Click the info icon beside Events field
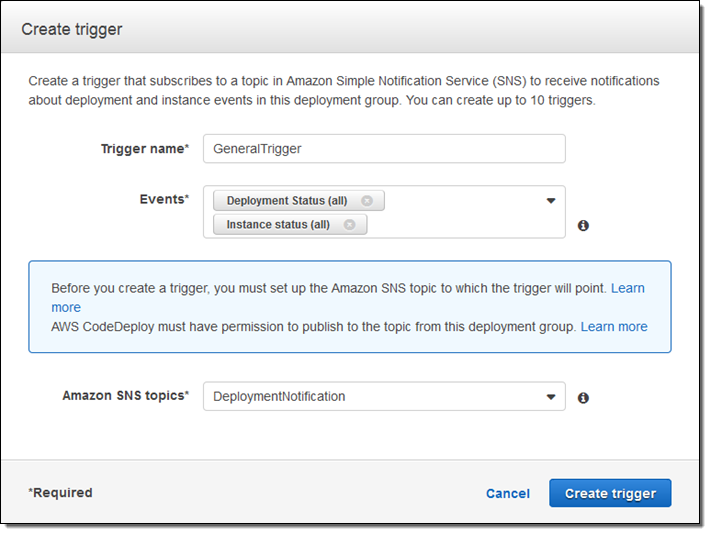The width and height of the screenshot is (710, 534). pos(583,226)
